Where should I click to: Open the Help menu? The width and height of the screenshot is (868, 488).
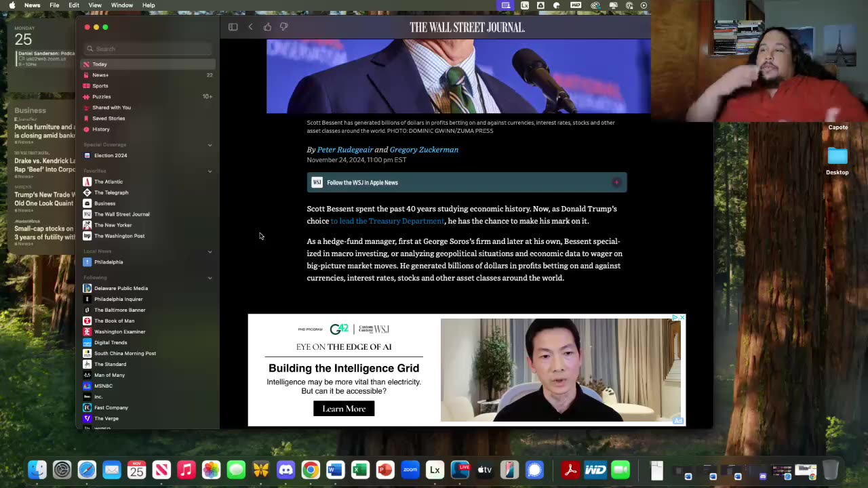149,5
